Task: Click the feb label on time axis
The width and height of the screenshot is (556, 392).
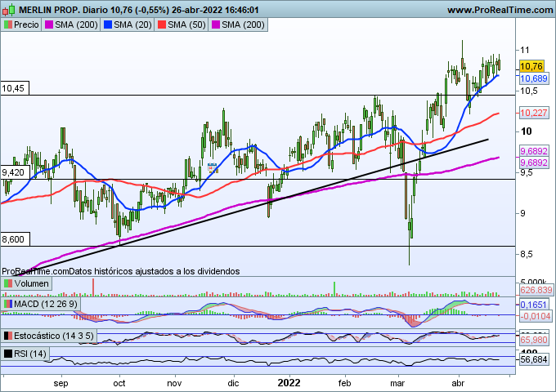Action: 345,383
